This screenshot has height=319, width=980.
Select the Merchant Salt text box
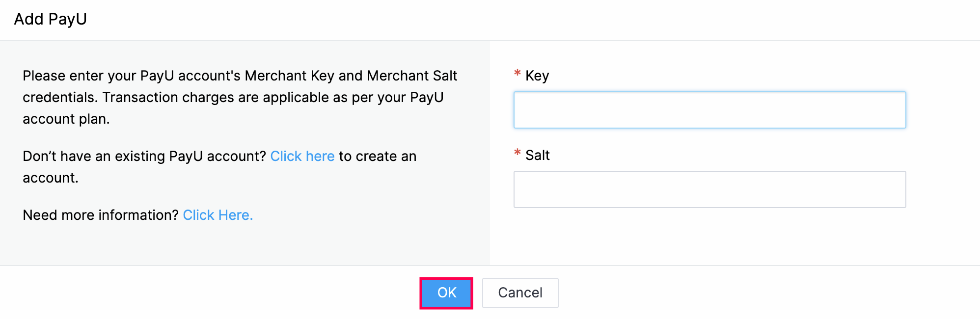[709, 189]
